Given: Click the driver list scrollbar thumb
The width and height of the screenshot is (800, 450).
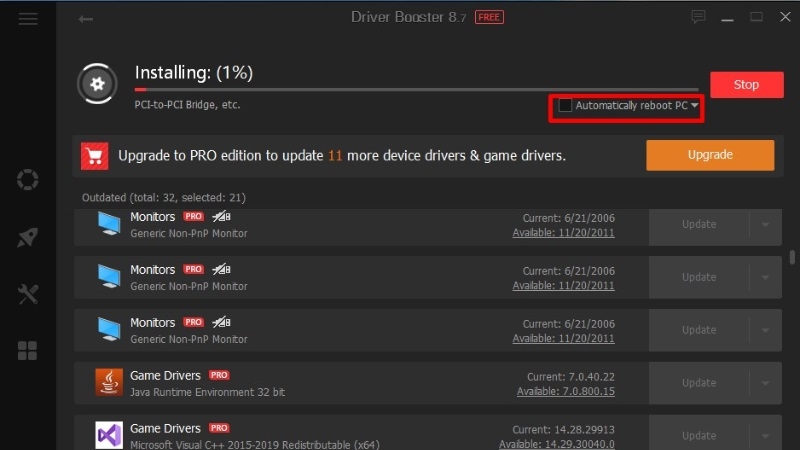Looking at the screenshot, I should point(792,257).
